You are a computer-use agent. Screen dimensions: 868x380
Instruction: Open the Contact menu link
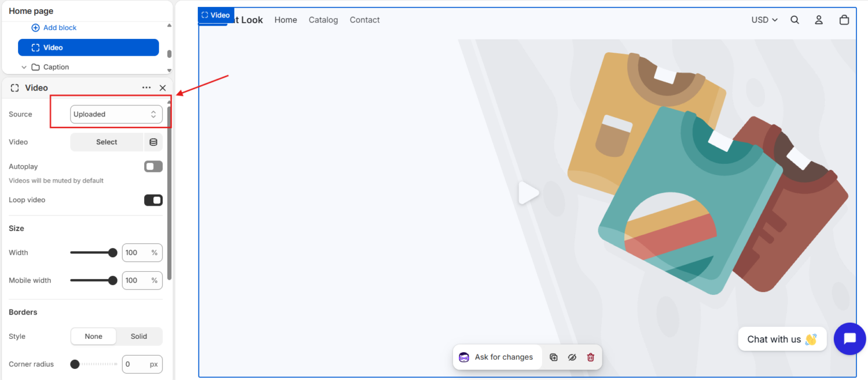(365, 20)
